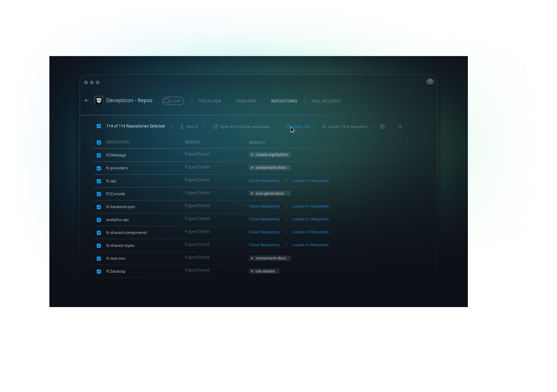This screenshot has height=392, width=557.
Task: Click the VS Code workspace open icon
Action: pos(216,126)
